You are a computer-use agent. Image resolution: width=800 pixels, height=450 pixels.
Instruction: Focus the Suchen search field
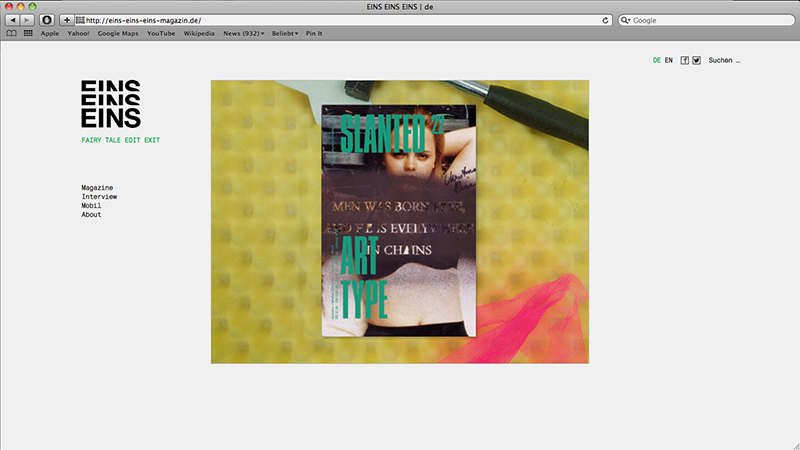724,60
